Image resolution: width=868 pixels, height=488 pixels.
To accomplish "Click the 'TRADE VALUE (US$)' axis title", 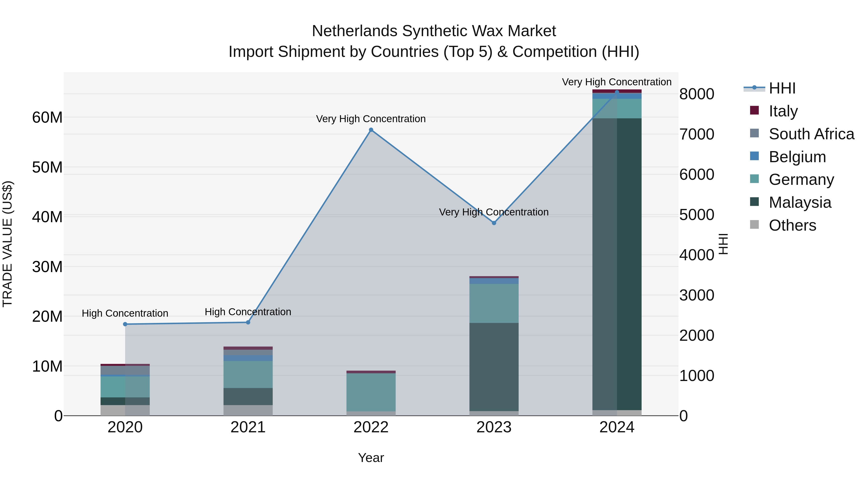I will [x=7, y=244].
